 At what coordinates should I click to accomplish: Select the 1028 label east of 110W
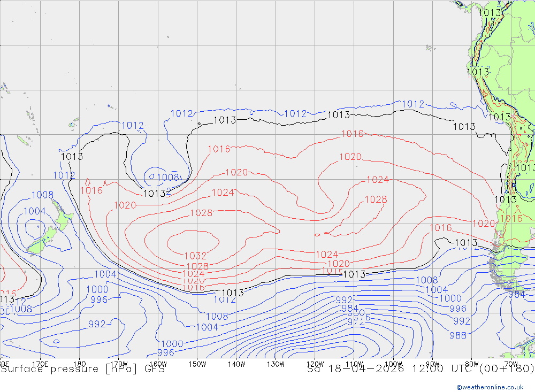coord(376,199)
